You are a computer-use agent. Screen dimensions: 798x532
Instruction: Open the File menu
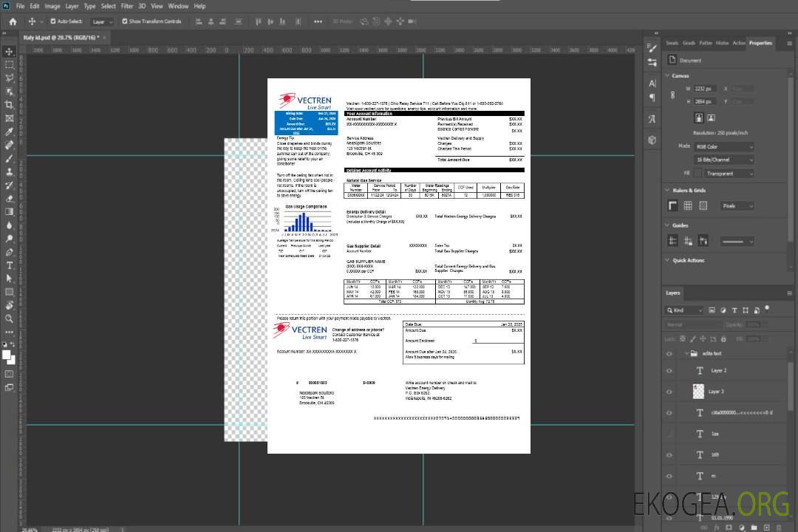(x=21, y=6)
